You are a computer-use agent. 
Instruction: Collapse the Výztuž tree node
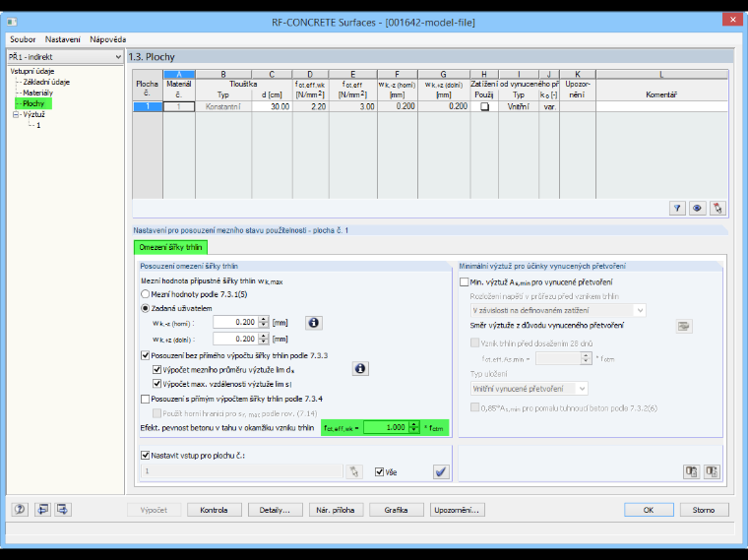16,114
